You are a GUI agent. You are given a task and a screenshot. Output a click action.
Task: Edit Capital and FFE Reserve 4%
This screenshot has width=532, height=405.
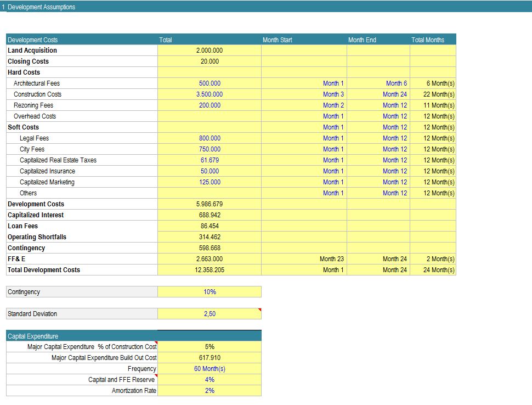(x=210, y=380)
